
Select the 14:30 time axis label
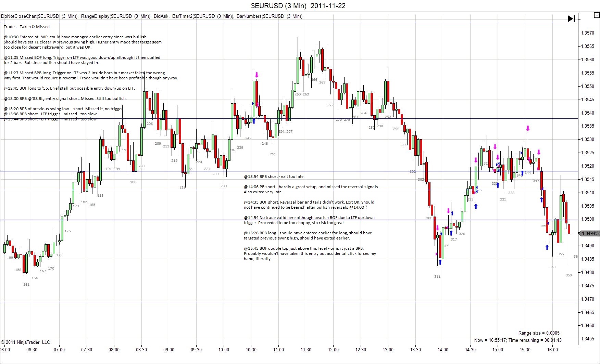[x=470, y=350]
